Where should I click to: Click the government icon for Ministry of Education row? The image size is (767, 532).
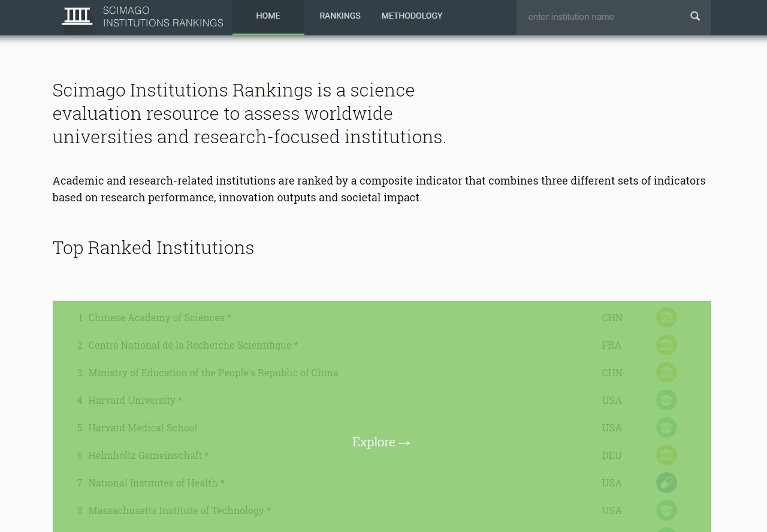click(666, 373)
